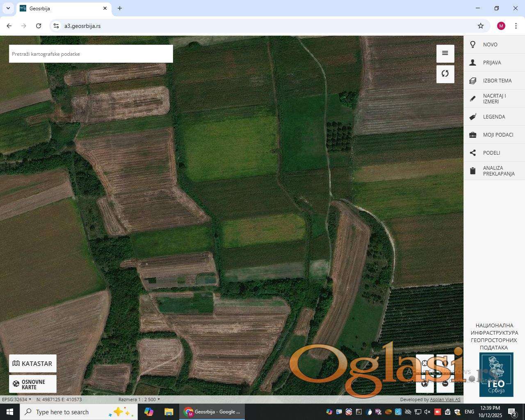
Task: Click the refresh map arrows icon
Action: point(445,74)
